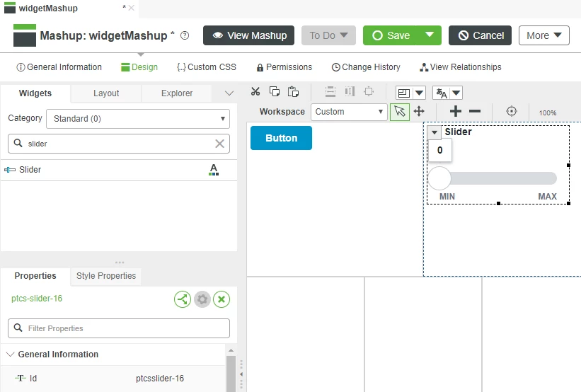Image resolution: width=581 pixels, height=392 pixels.
Task: Open the Save options dropdown arrow
Action: (x=430, y=35)
